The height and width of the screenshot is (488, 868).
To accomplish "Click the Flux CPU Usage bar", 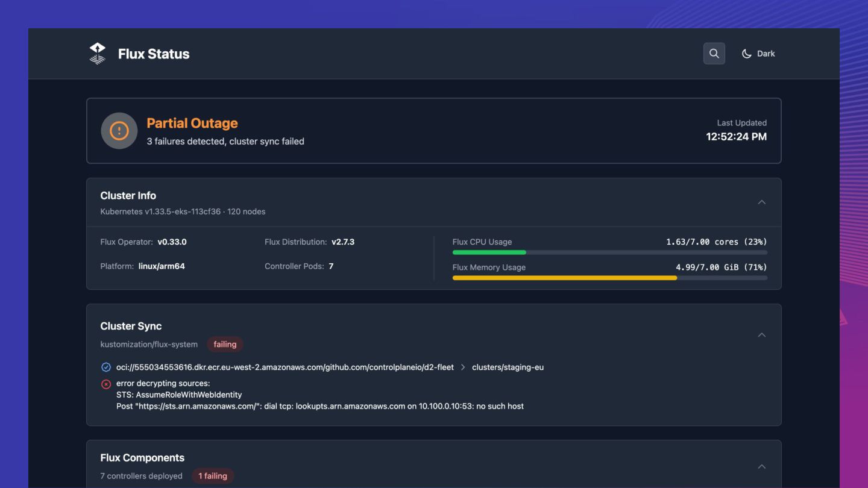I will point(610,252).
